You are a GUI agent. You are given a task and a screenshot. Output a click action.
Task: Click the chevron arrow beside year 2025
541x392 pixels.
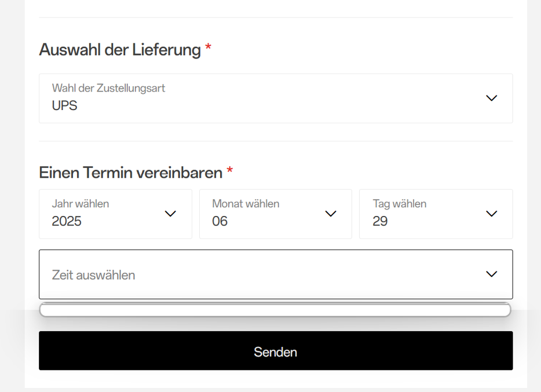(170, 214)
